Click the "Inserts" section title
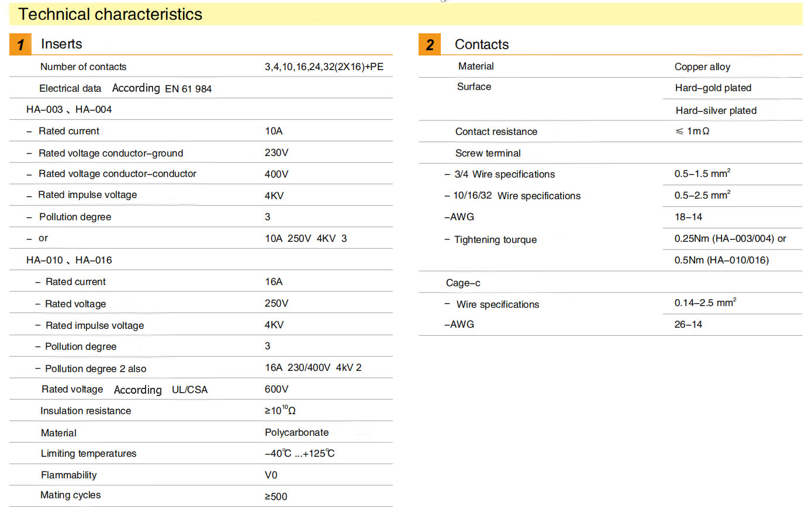 pyautogui.click(x=61, y=44)
